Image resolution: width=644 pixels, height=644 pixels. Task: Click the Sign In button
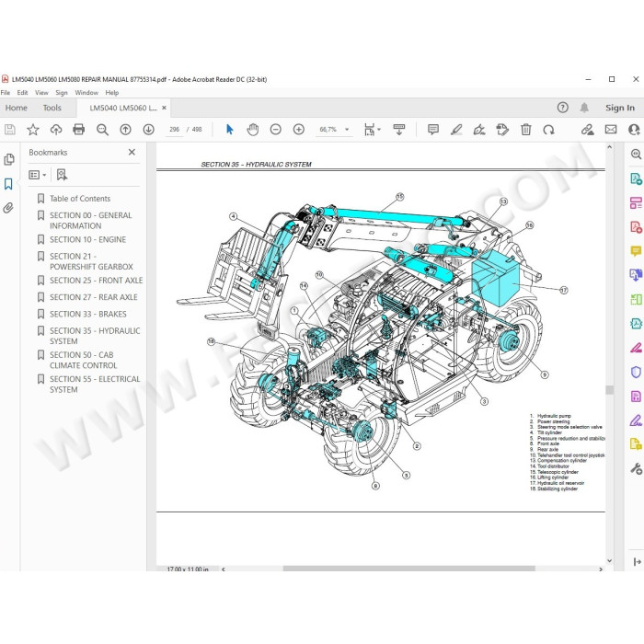pos(620,108)
